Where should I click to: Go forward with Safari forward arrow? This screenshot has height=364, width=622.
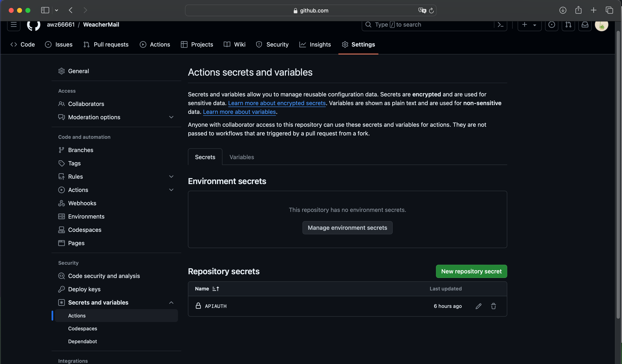pyautogui.click(x=85, y=10)
